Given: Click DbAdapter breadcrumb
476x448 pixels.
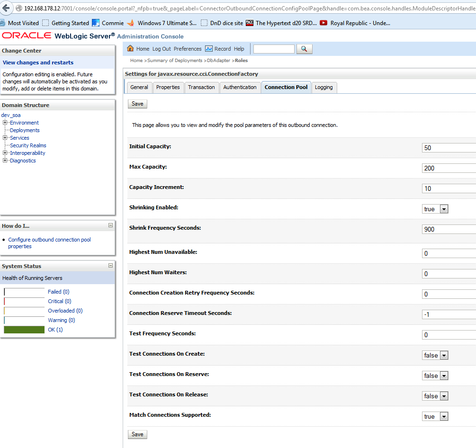Looking at the screenshot, I should tap(218, 61).
